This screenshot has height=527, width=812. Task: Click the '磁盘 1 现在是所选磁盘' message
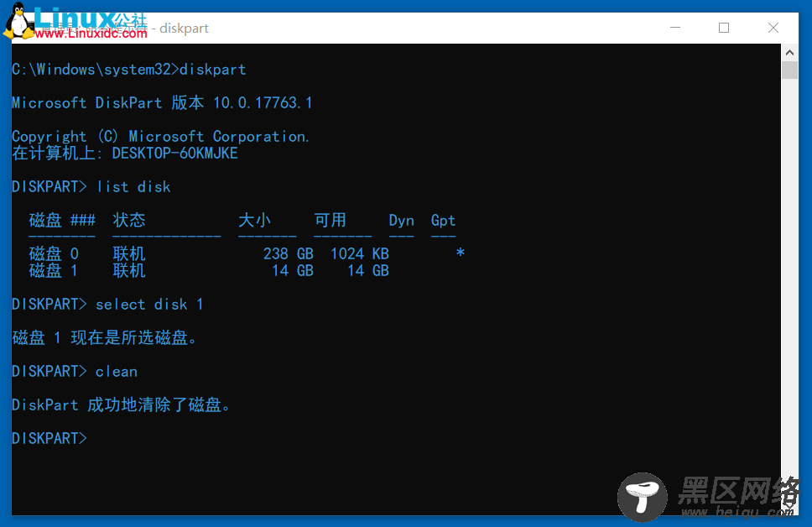104,338
